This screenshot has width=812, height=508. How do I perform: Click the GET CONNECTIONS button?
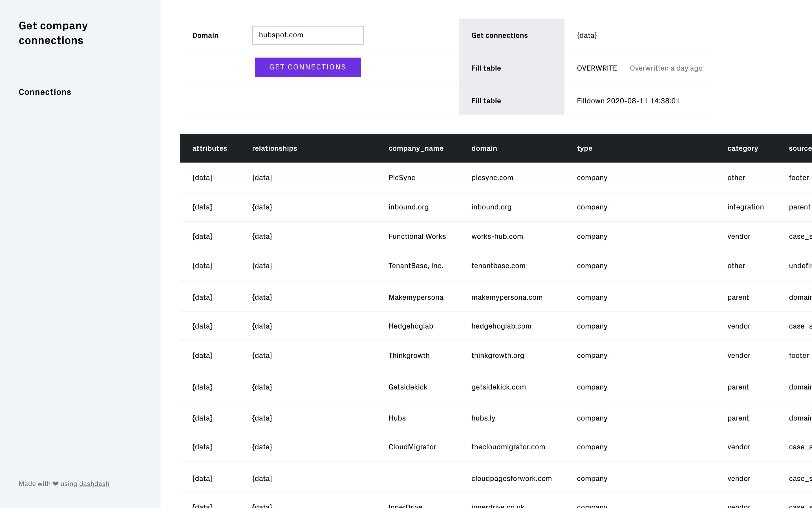tap(308, 67)
